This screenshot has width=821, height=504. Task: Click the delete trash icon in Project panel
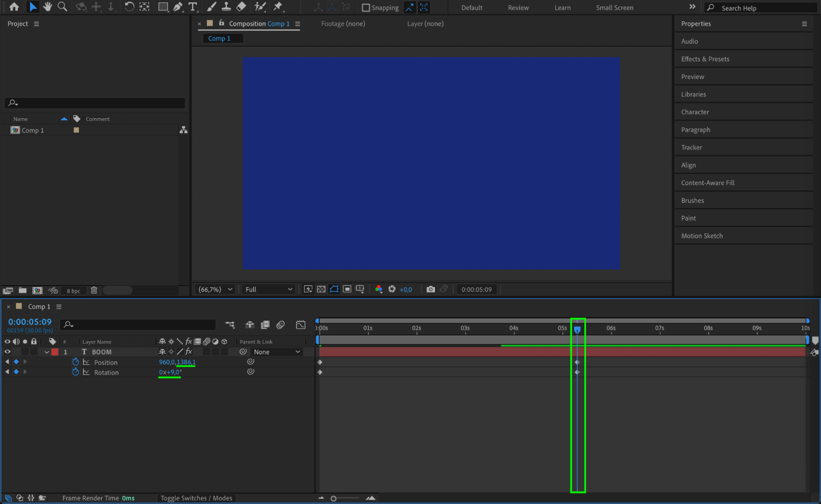tap(94, 290)
